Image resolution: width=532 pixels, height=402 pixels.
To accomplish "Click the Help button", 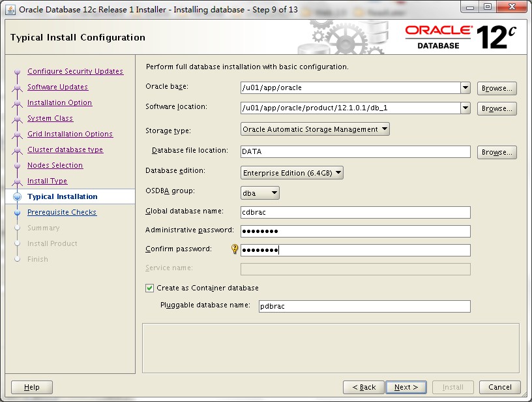I will click(x=32, y=387).
